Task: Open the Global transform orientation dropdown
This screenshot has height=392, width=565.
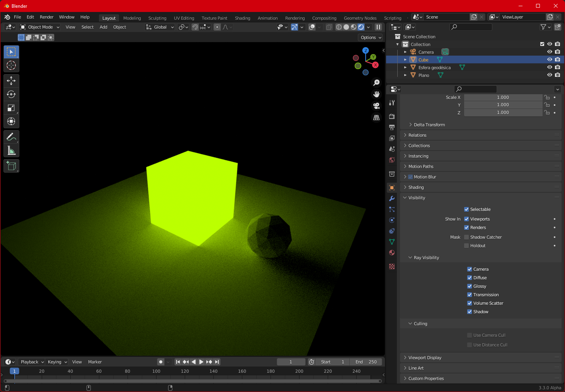Action: [x=160, y=27]
